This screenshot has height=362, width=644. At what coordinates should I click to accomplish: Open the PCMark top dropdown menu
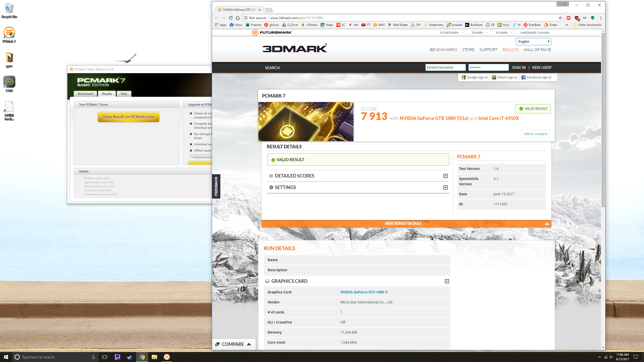[x=504, y=33]
